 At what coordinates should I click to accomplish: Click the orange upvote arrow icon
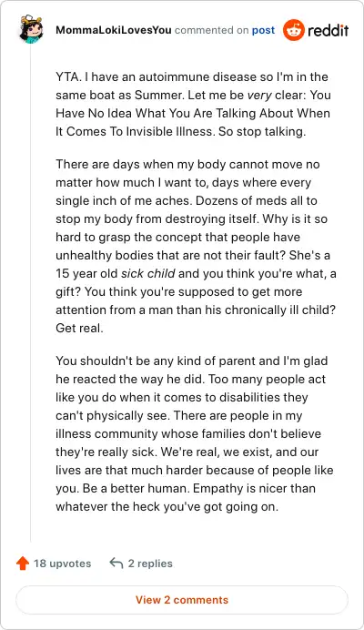pos(23,564)
